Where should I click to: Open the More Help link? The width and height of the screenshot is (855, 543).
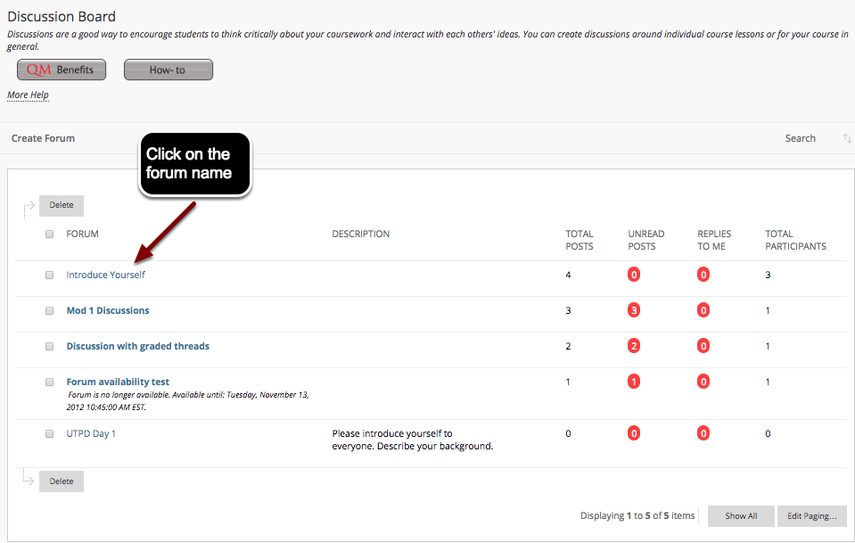tap(28, 95)
